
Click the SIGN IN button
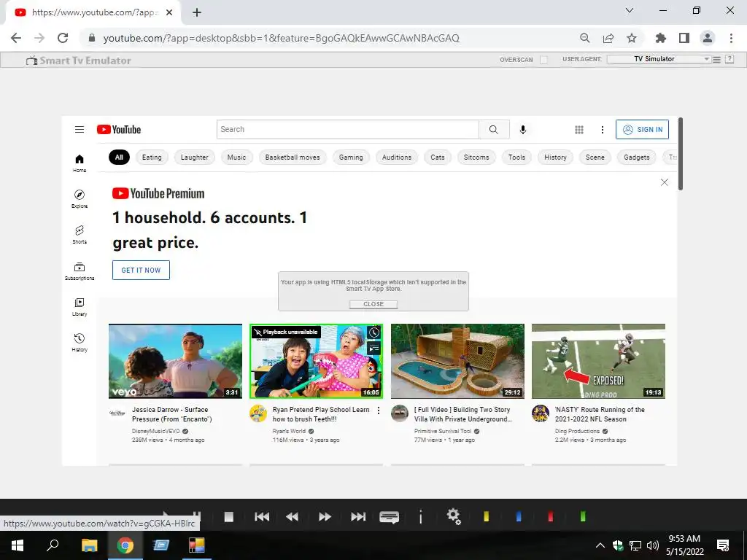click(642, 130)
